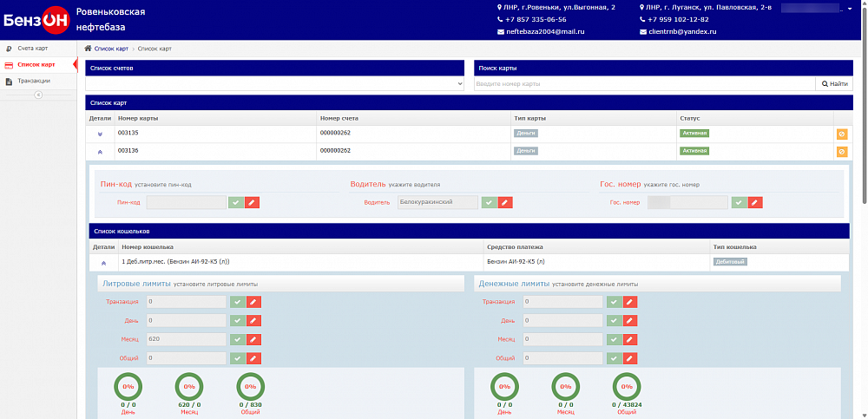Edit the litre Общий limit with red pencil
Viewport: 868px width, 419px height.
click(253, 358)
